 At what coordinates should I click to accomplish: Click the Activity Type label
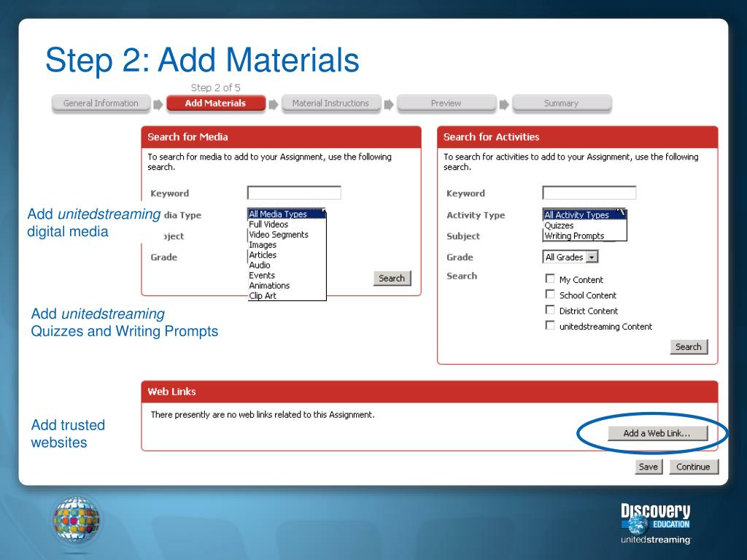point(476,215)
